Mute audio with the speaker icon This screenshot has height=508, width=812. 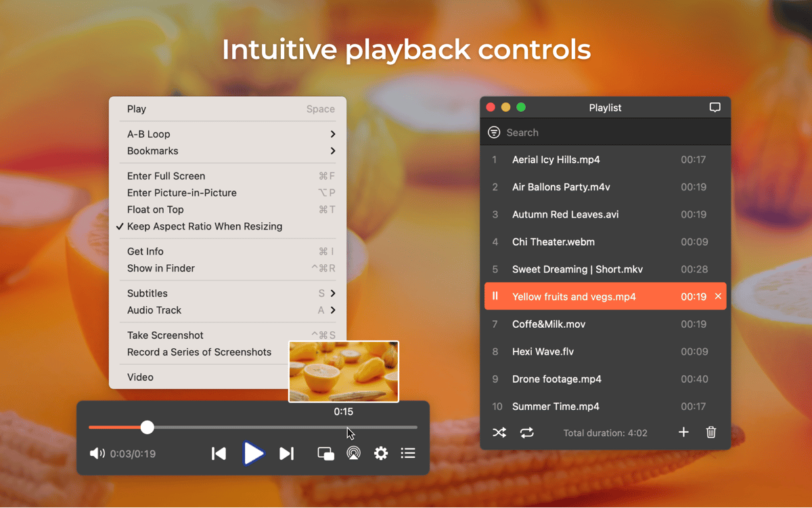[97, 453]
